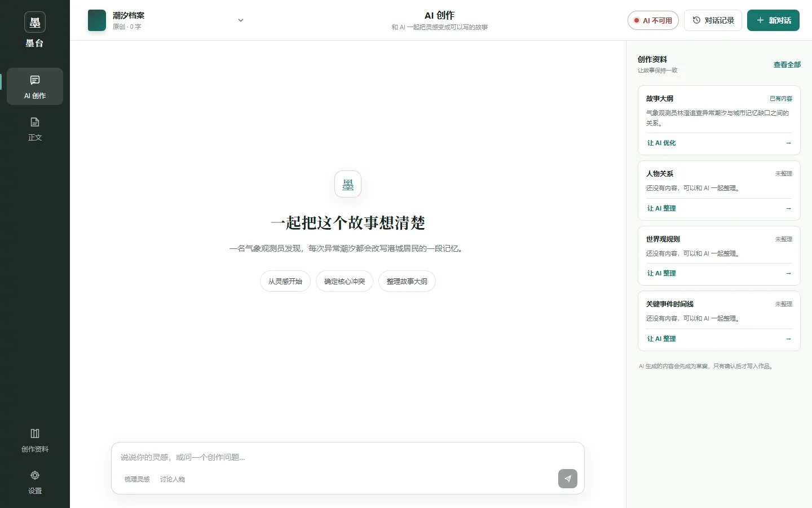Image resolution: width=812 pixels, height=508 pixels.
Task: Switch to the 正文 sidebar tab
Action: pos(35,128)
